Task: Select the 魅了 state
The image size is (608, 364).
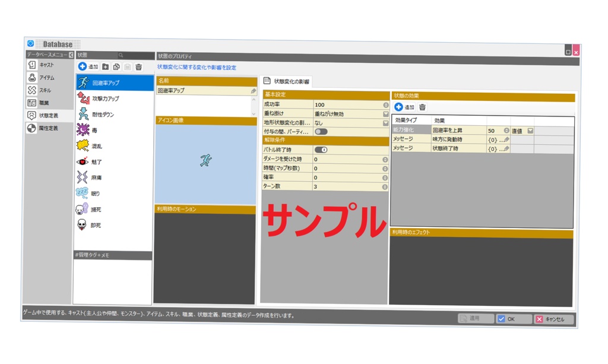Action: point(115,162)
